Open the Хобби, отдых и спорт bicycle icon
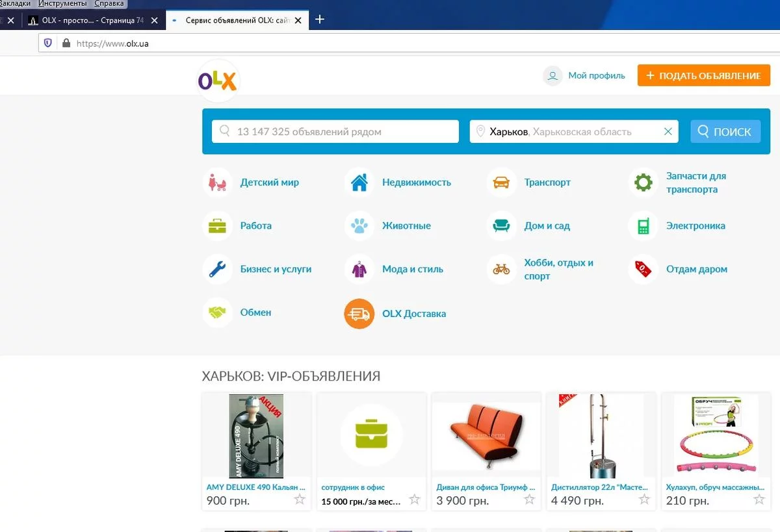Image resolution: width=780 pixels, height=532 pixels. coord(501,269)
